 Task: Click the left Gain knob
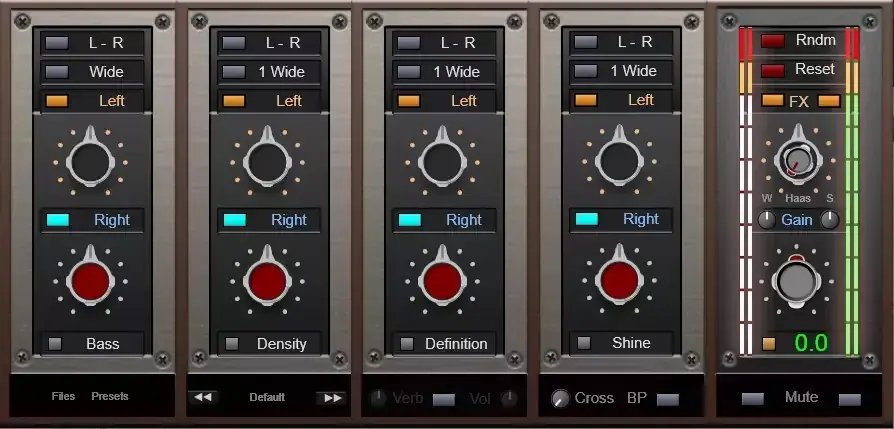click(x=766, y=220)
